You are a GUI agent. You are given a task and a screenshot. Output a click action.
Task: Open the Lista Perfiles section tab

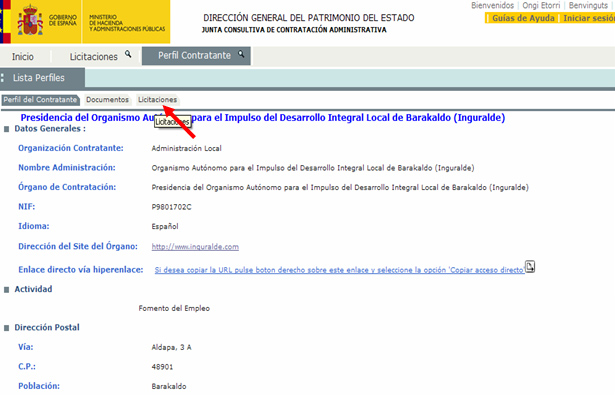point(42,78)
